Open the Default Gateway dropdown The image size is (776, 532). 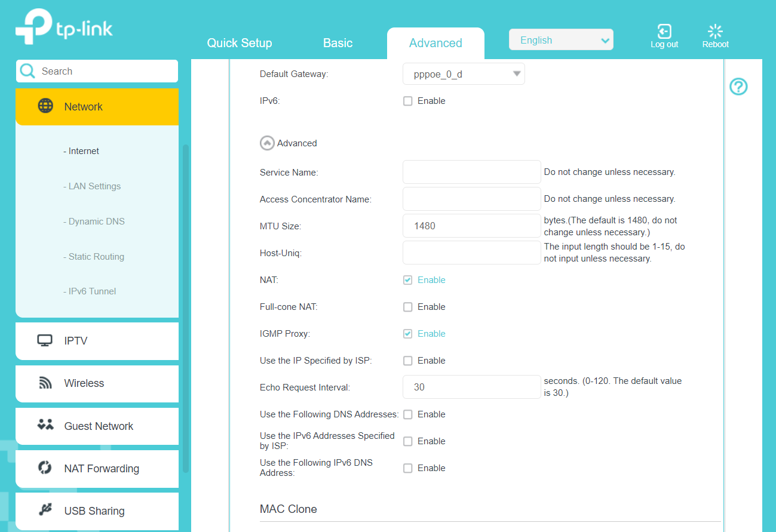(x=464, y=73)
